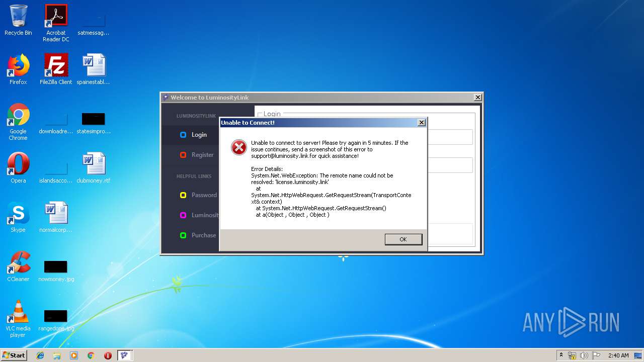Select spainestabl... Word document
This screenshot has width=644, height=362.
94,69
